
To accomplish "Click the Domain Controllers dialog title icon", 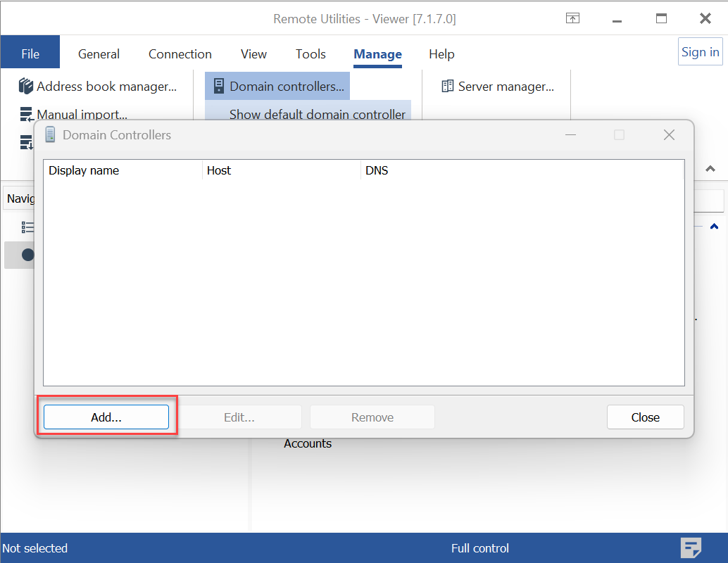I will point(51,135).
